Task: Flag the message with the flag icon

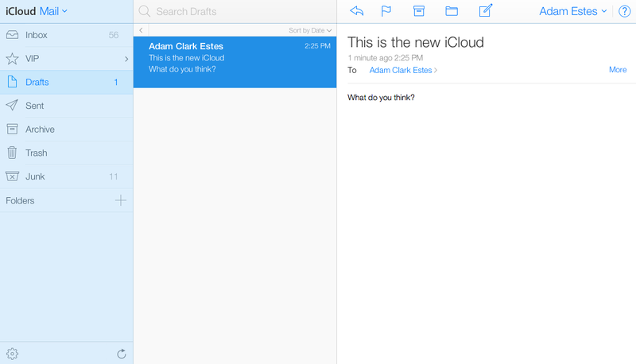Action: pyautogui.click(x=386, y=11)
